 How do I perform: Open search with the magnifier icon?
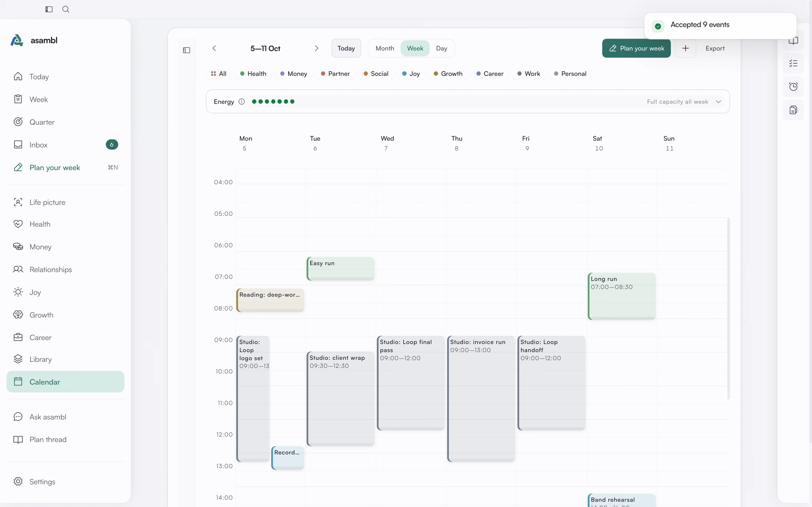pos(66,9)
